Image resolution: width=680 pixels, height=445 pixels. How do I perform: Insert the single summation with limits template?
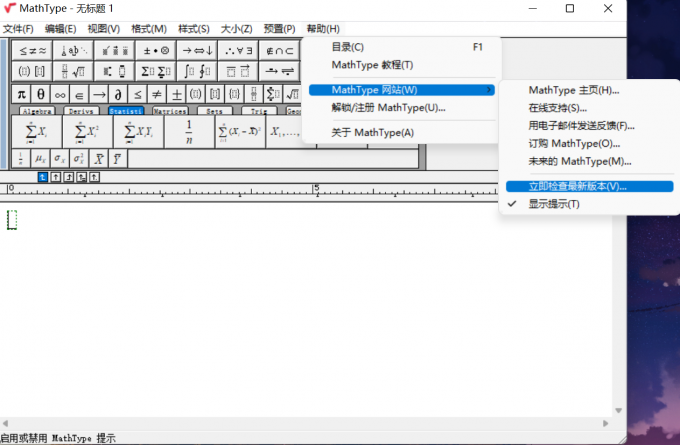pyautogui.click(x=273, y=94)
